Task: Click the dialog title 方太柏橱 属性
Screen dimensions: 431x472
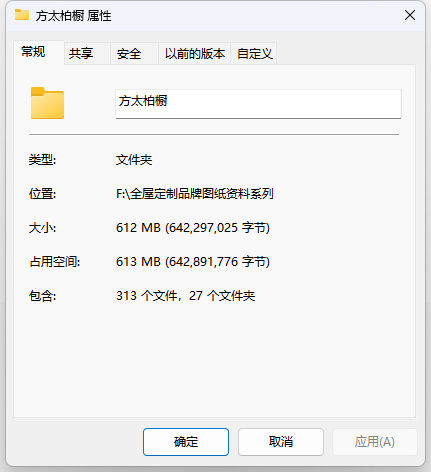Action: point(73,16)
